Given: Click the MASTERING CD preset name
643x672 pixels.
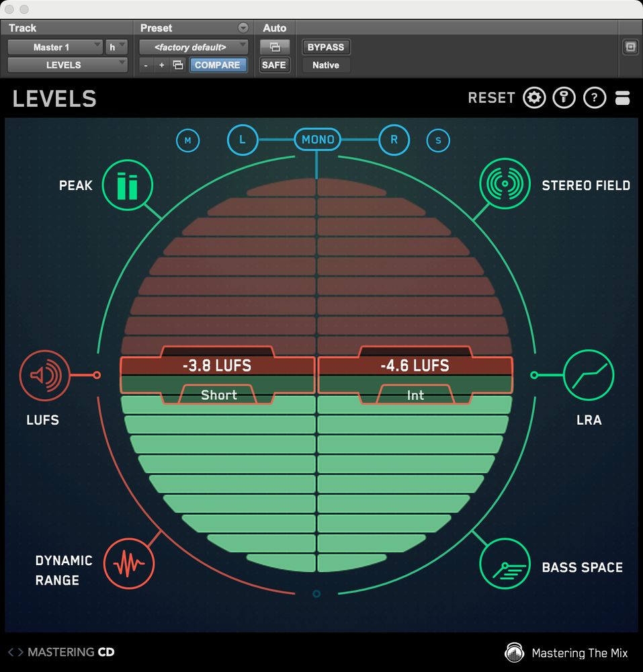Looking at the screenshot, I should point(71,653).
